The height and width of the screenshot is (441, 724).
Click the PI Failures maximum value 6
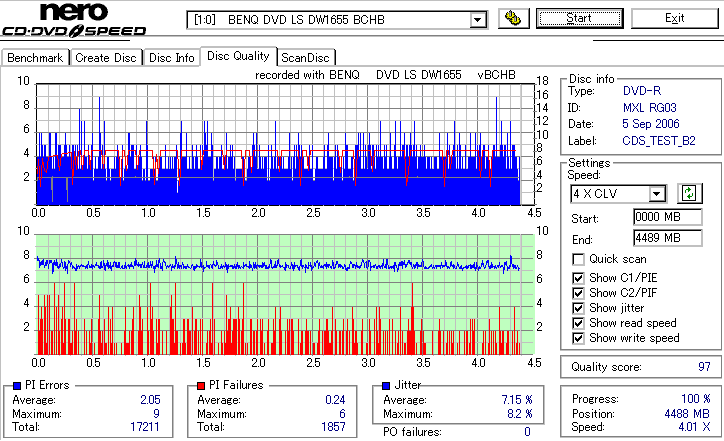342,414
